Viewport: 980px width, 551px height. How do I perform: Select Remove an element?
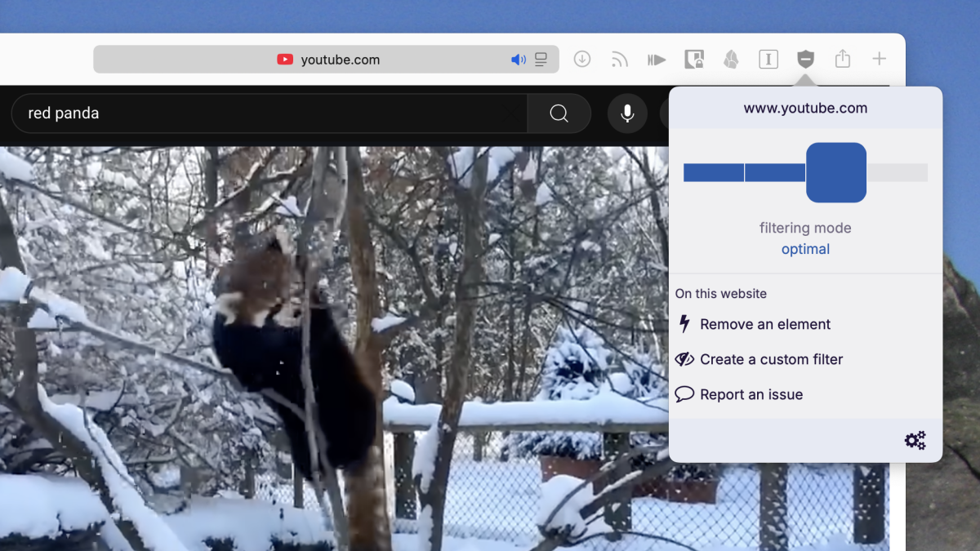pos(764,324)
